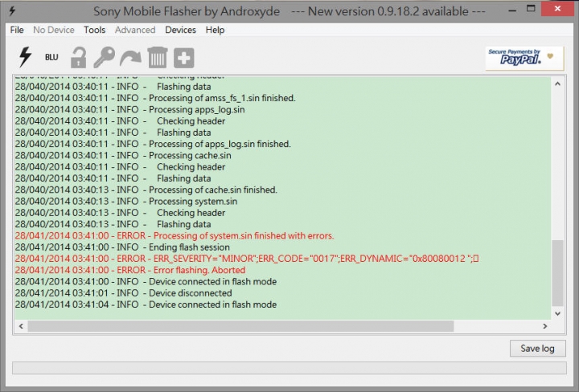The height and width of the screenshot is (392, 579).
Task: Select the 'Processing system.sin' log line
Action: (126, 202)
